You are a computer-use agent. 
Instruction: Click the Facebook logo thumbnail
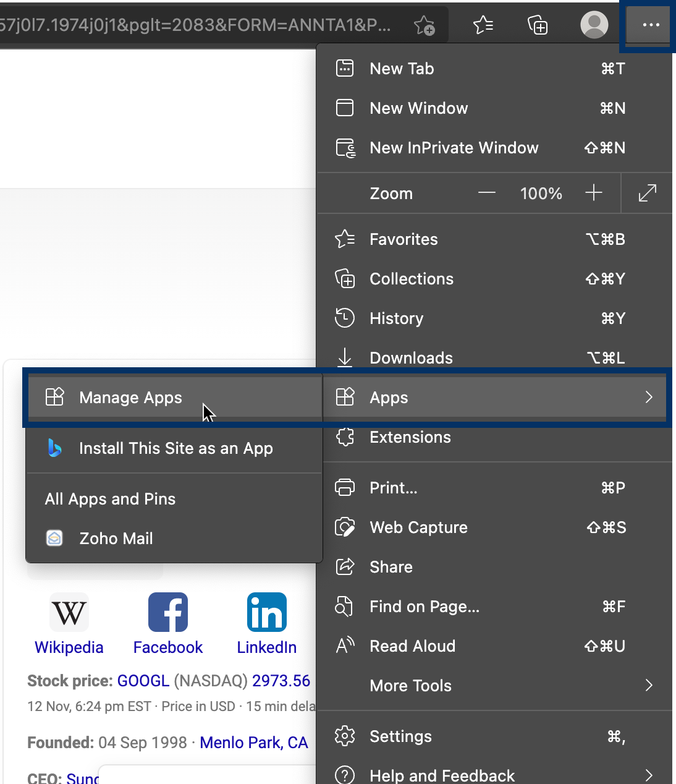[x=168, y=612]
